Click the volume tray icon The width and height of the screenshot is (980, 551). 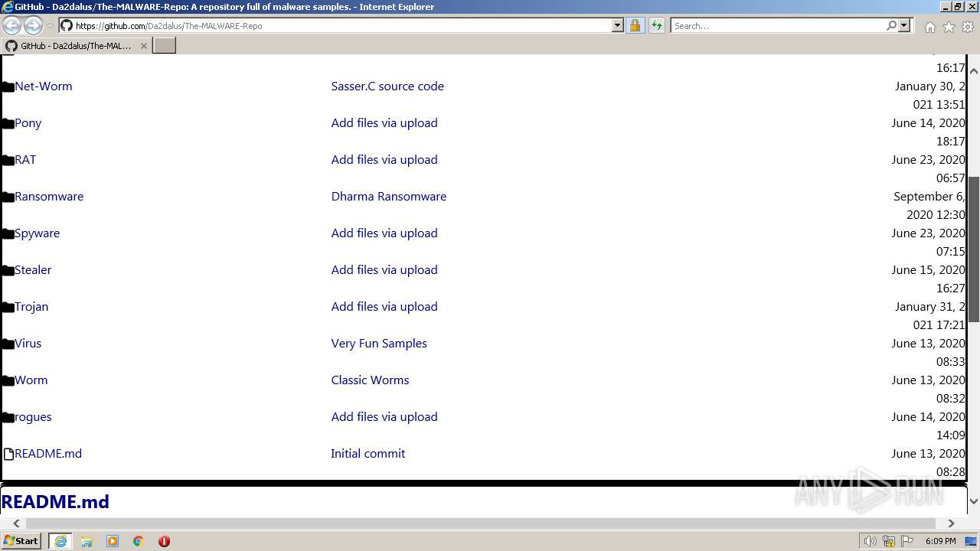[870, 541]
